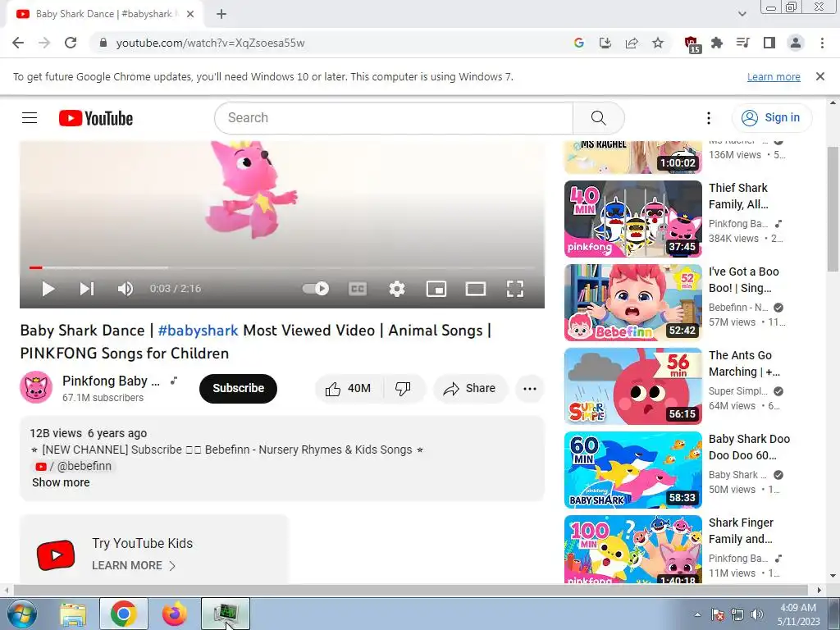The image size is (840, 630).
Task: Click Learn more about Chrome updates
Action: [x=774, y=77]
